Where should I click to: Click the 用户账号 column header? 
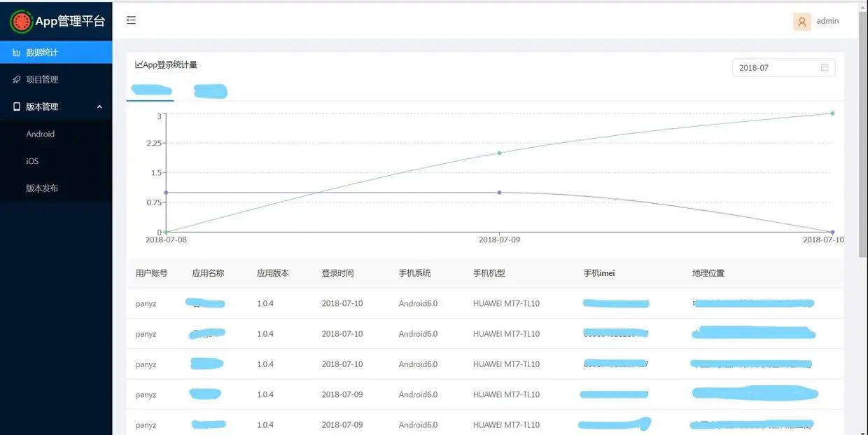click(151, 273)
